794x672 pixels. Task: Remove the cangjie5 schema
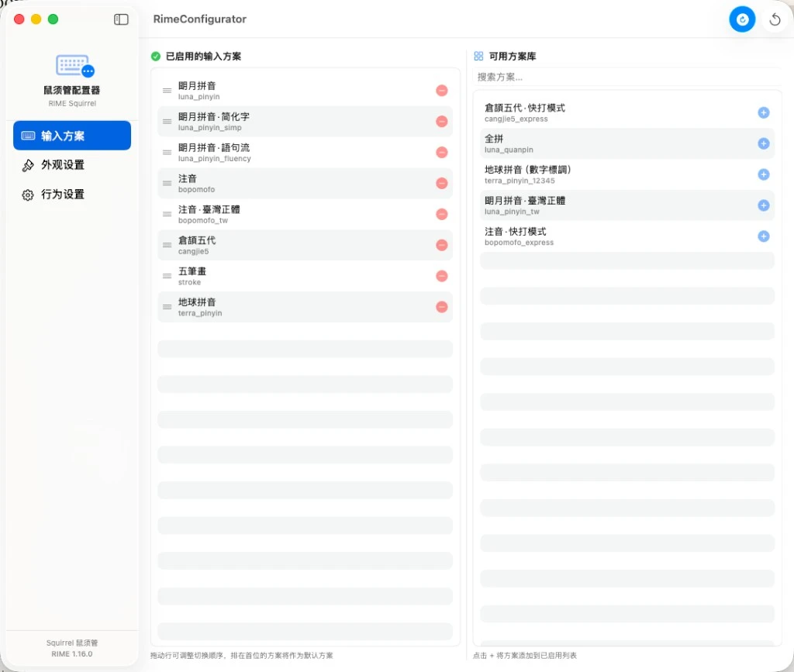(441, 245)
